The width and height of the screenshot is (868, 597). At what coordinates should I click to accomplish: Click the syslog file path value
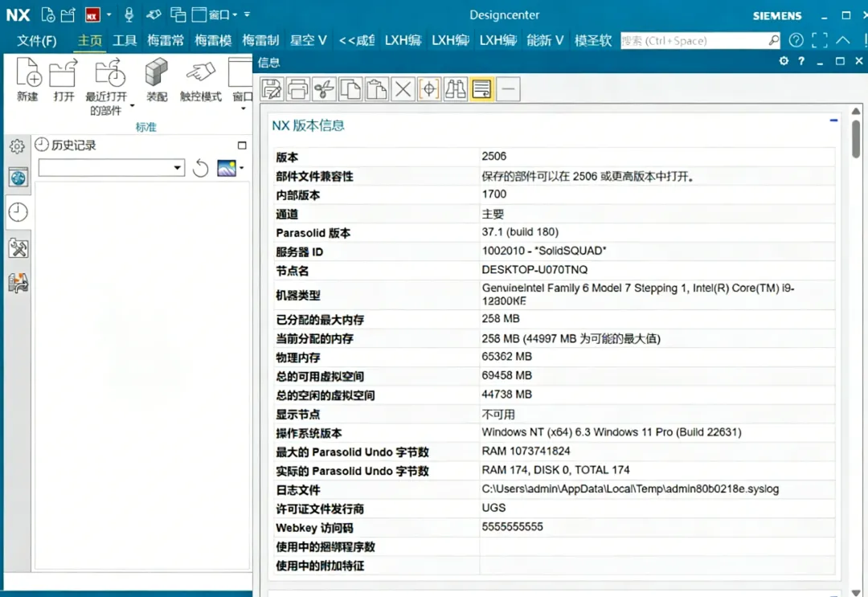point(630,489)
